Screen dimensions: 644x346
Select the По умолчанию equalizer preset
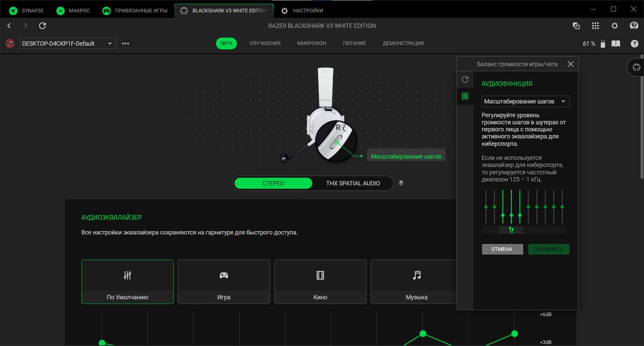(128, 282)
